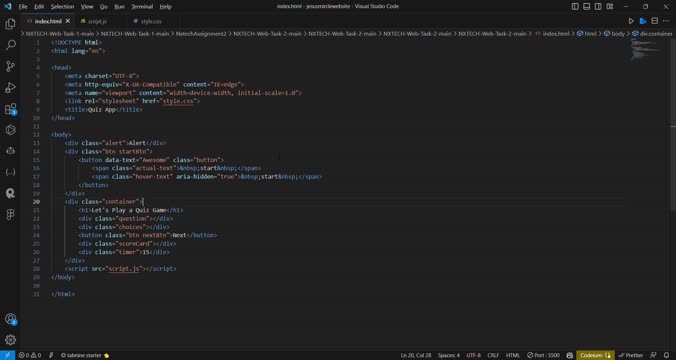676x360 pixels.
Task: Open the Customize Layout icon
Action: tap(610, 6)
